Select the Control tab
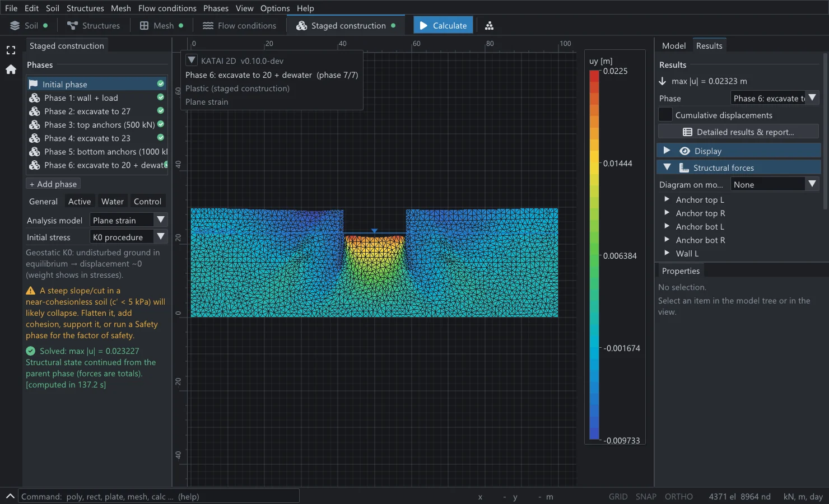Screen dimensions: 829x504 coord(147,202)
